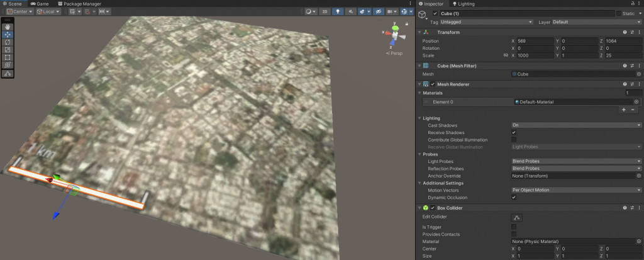Check the Static checkbox
The height and width of the screenshot is (260, 644).
pos(618,13)
